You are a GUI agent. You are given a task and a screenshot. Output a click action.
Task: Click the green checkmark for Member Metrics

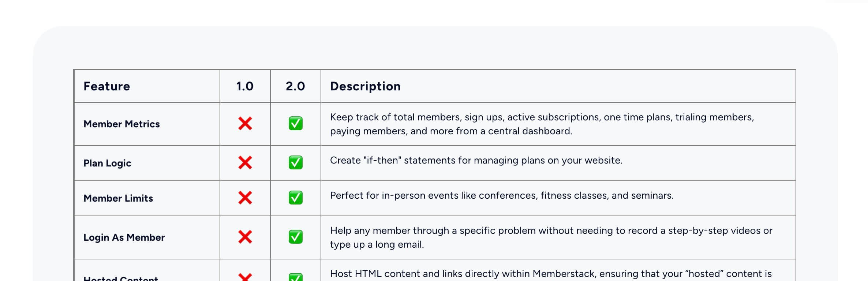point(295,124)
